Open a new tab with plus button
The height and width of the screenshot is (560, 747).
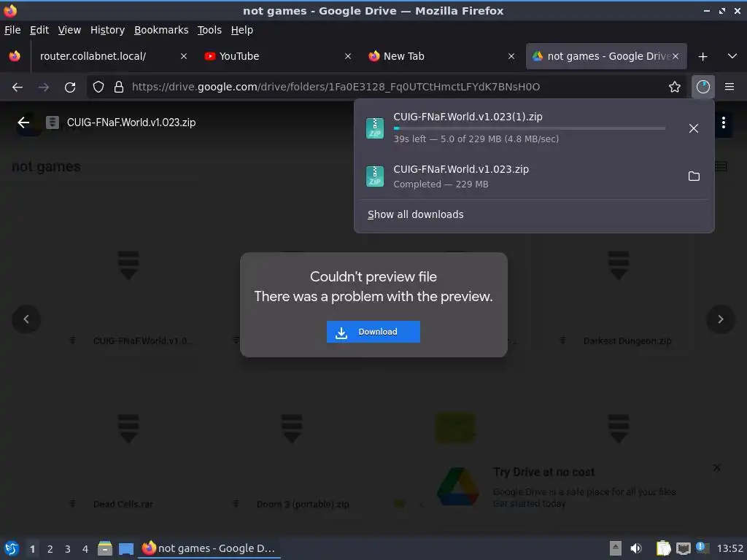pos(703,57)
